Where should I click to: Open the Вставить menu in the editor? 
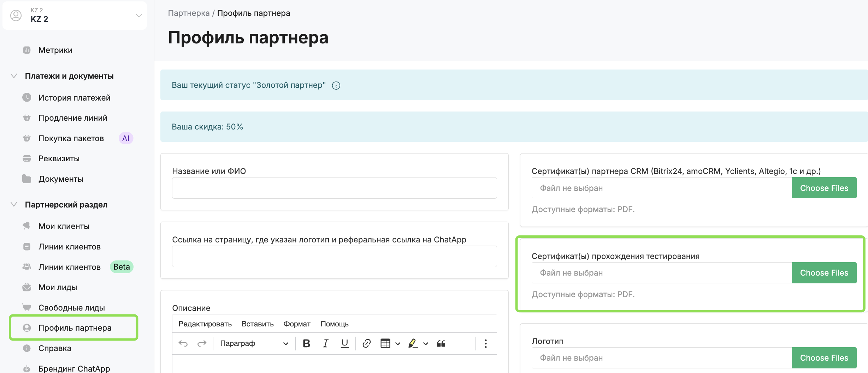tap(257, 324)
